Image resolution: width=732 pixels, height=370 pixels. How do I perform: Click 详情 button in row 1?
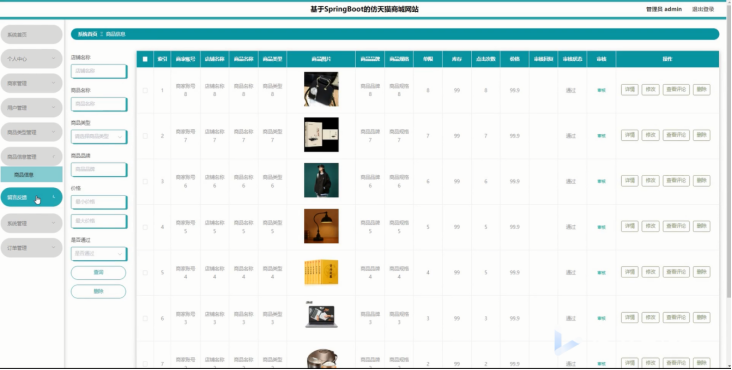coord(630,90)
